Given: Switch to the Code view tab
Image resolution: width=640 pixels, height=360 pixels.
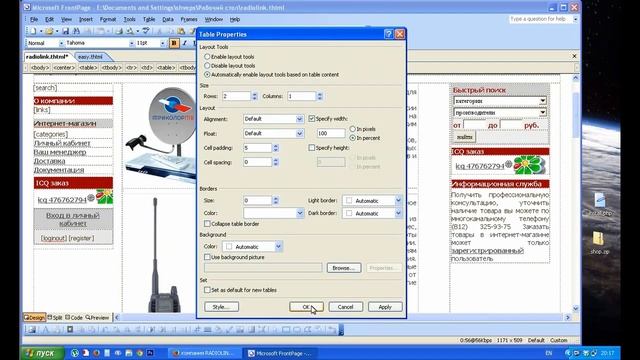Looking at the screenshot, I should pos(74,317).
